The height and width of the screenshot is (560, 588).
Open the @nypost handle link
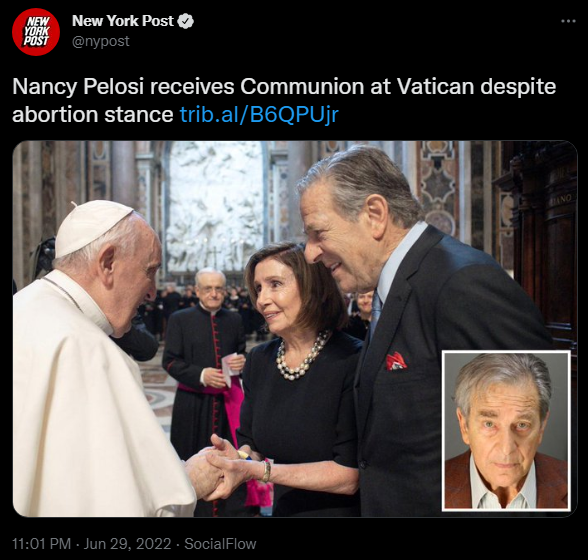coord(100,41)
